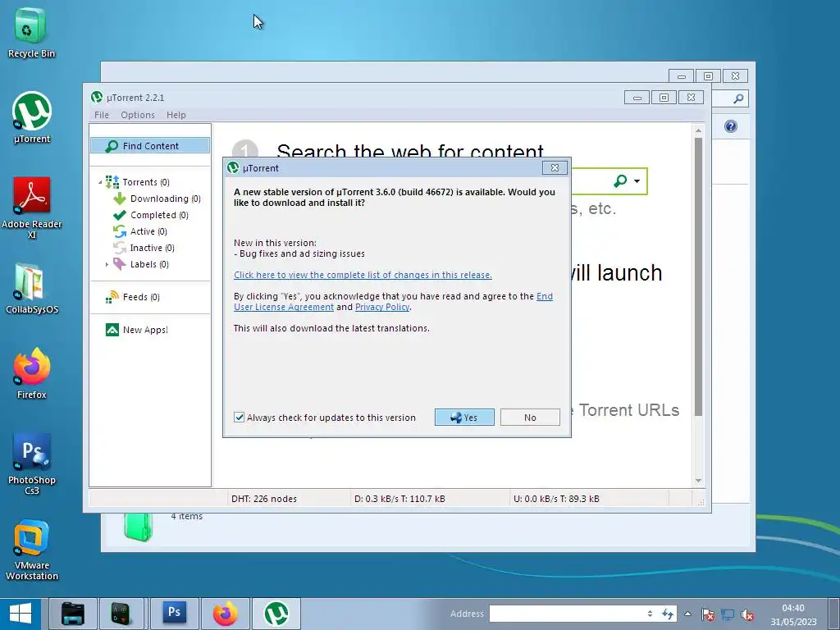840x630 pixels.
Task: Expand the Labels tree node arrow
Action: (x=107, y=265)
